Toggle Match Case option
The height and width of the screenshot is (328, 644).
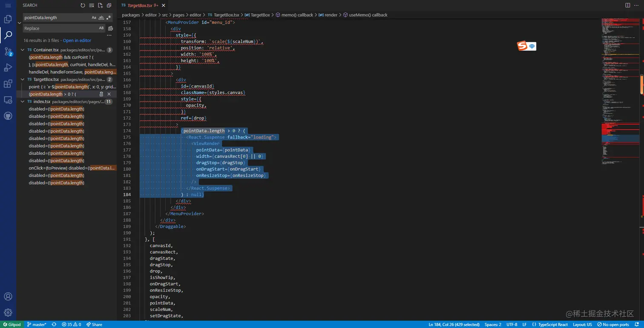coord(94,17)
